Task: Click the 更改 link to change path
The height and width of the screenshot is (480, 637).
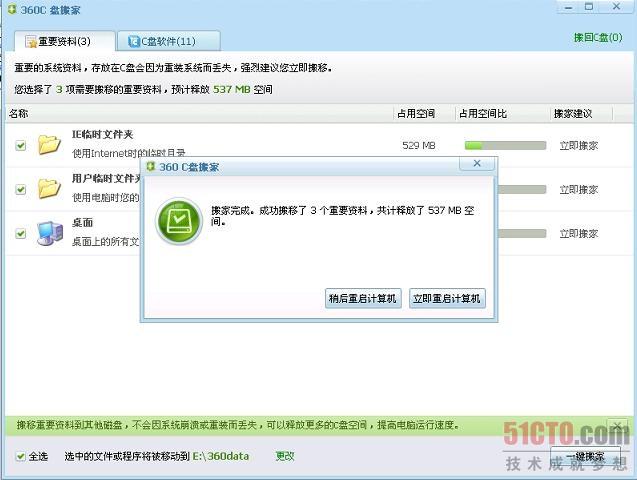Action: [285, 456]
